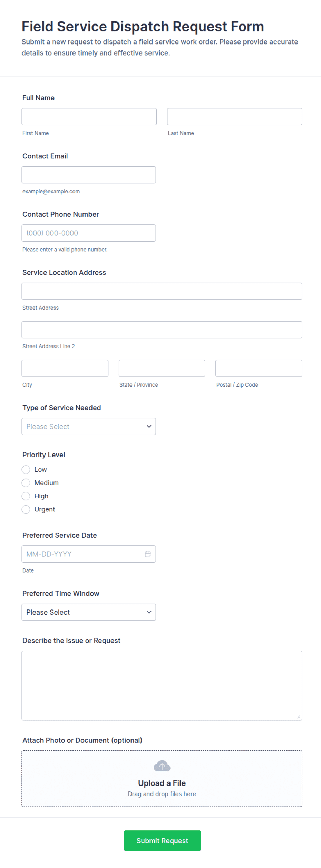Click the cloud upload icon

pos(162,765)
